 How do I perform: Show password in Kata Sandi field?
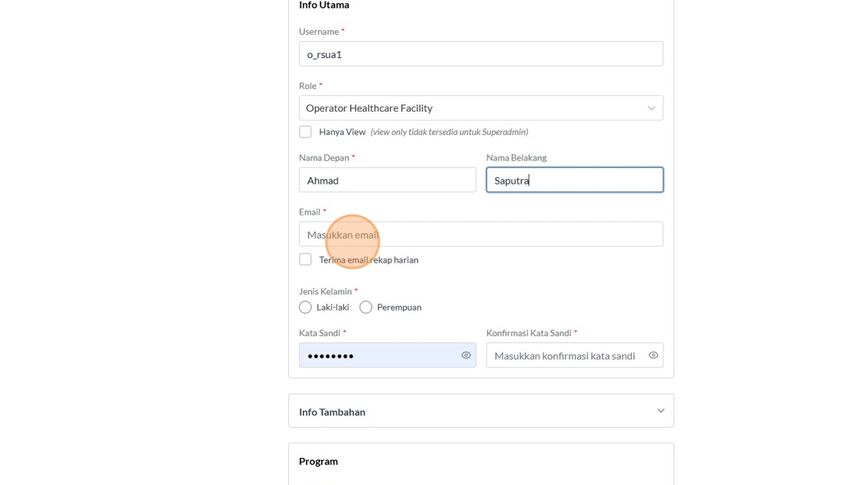click(x=466, y=356)
